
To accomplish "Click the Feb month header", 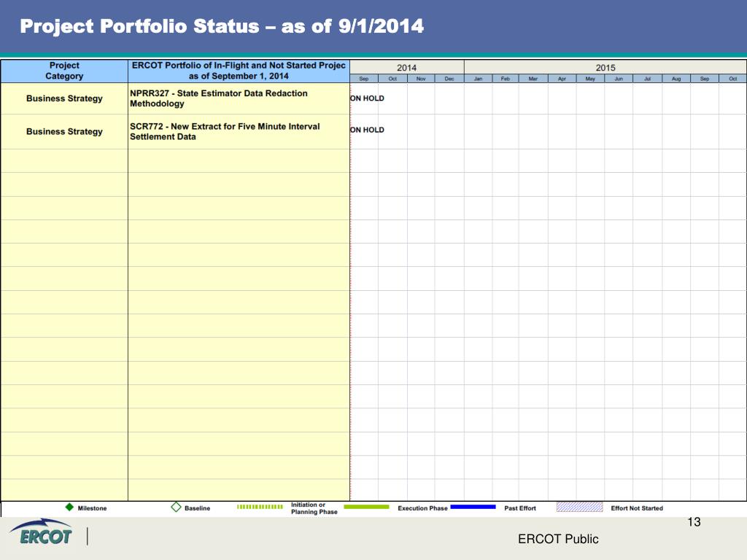I will (506, 79).
